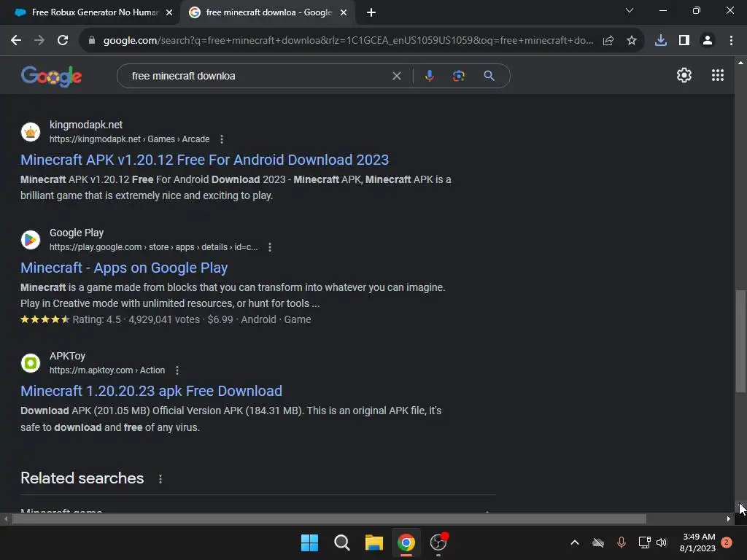The width and height of the screenshot is (747, 560).
Task: Click the scroll-right arrow at the bottom
Action: (x=729, y=518)
